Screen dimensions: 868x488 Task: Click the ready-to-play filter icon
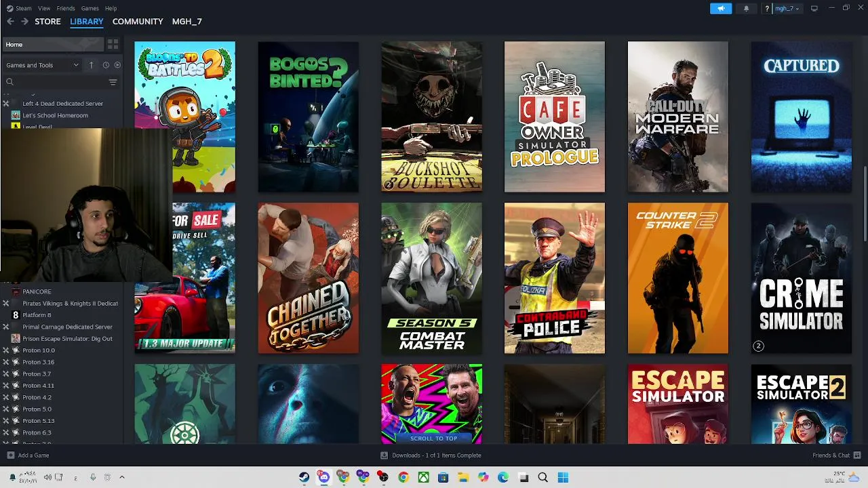pos(117,65)
